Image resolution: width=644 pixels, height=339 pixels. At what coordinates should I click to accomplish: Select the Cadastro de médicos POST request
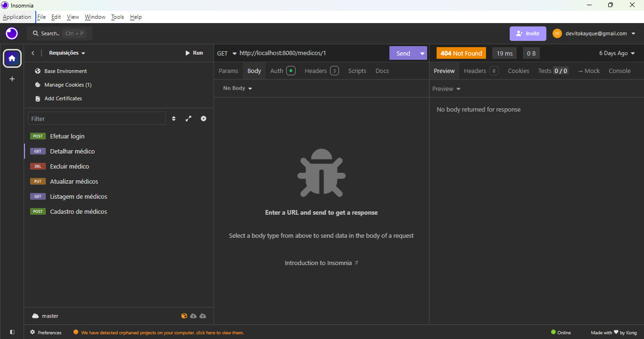point(119,211)
